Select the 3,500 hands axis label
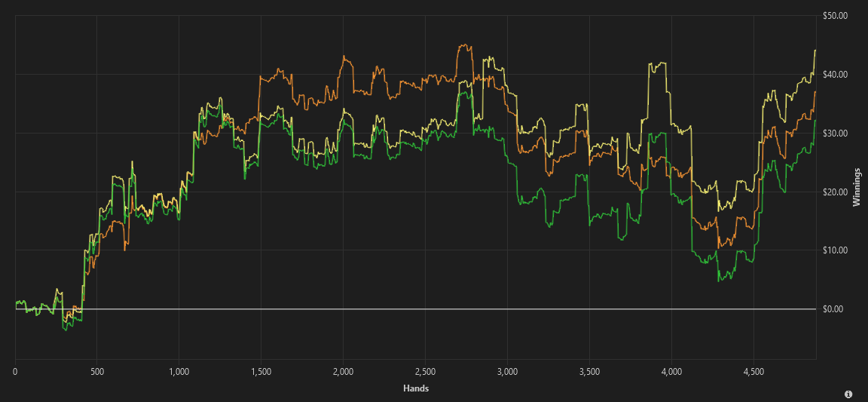 click(589, 371)
